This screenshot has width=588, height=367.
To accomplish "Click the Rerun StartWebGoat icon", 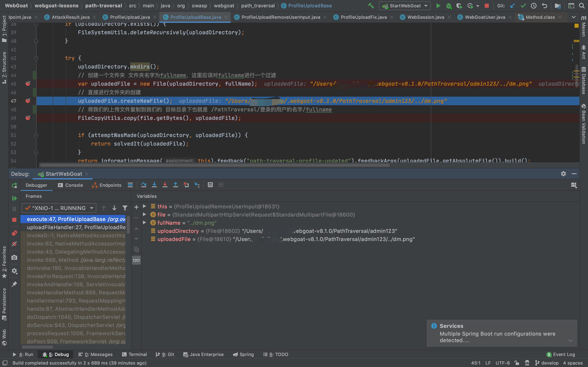I will click(14, 186).
